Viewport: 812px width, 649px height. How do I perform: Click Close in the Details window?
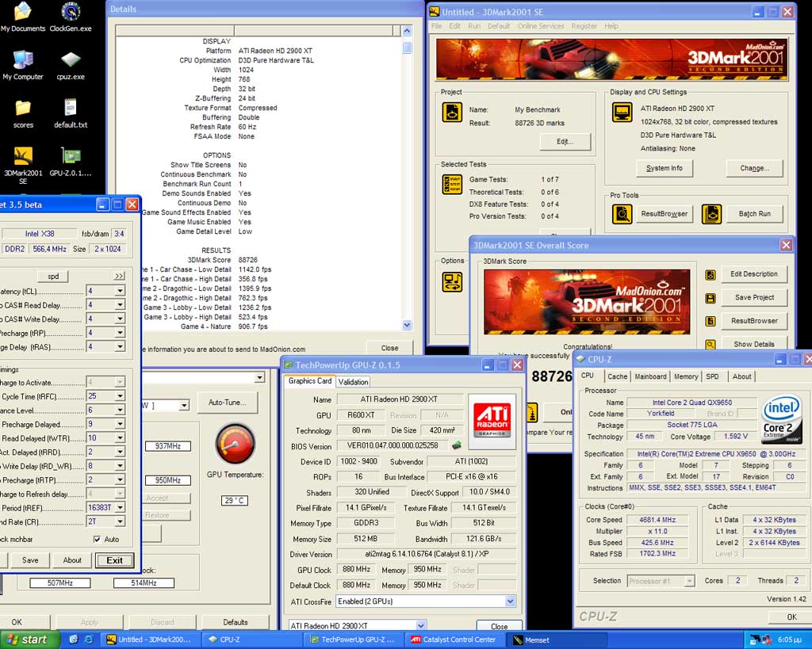[x=389, y=349]
